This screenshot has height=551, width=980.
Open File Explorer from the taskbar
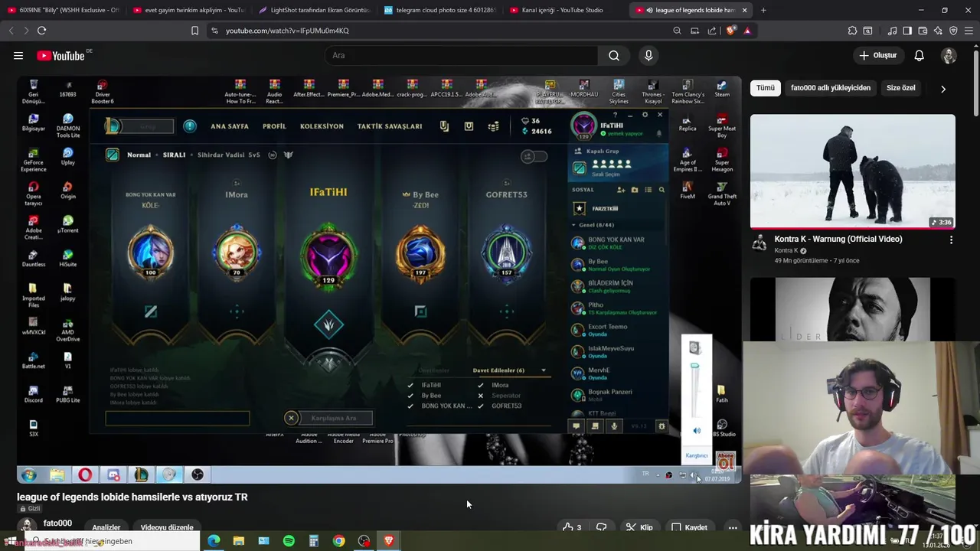click(239, 541)
